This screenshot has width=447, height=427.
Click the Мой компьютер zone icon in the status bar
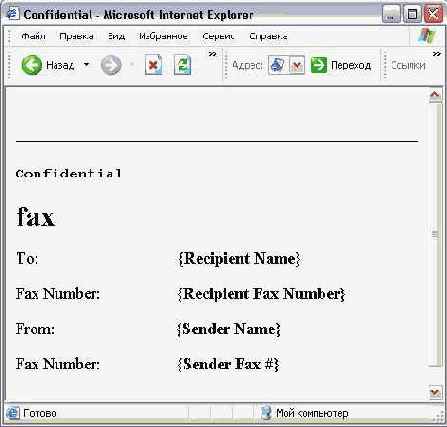click(266, 413)
